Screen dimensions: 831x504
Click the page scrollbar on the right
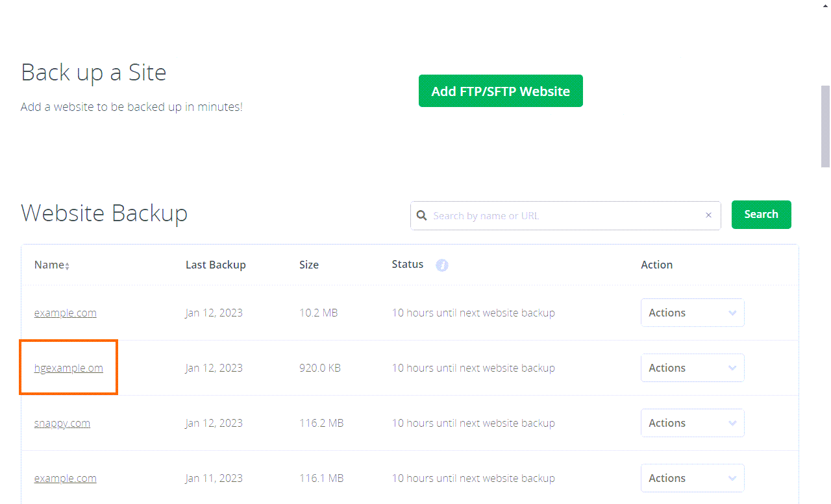(x=825, y=123)
